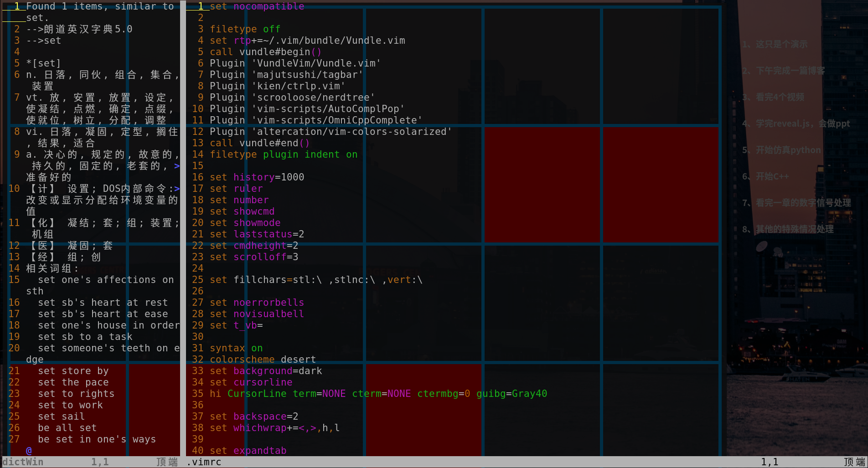868x468 pixels.
Task: Click 'set the pace' phrase
Action: [x=73, y=382]
